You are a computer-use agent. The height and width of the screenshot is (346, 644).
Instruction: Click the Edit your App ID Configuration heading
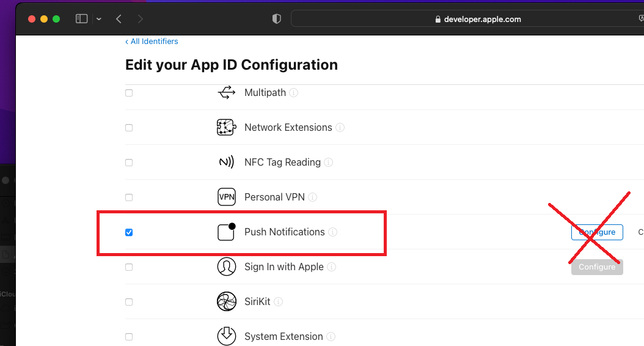pyautogui.click(x=231, y=65)
